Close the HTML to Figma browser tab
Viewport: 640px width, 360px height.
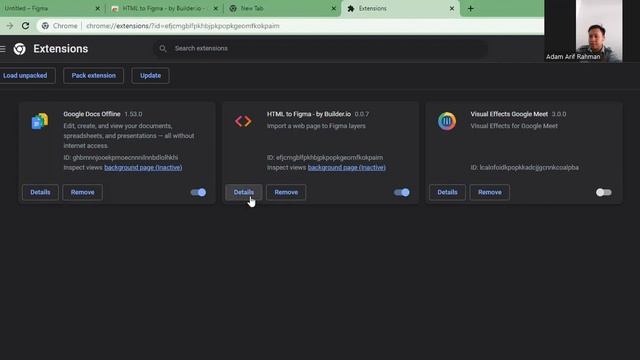coord(216,8)
